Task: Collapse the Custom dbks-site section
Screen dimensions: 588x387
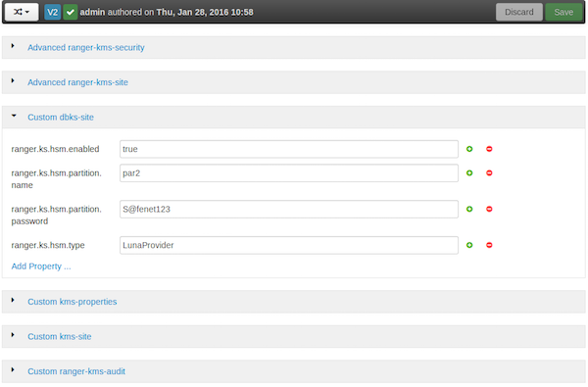Action: click(61, 118)
